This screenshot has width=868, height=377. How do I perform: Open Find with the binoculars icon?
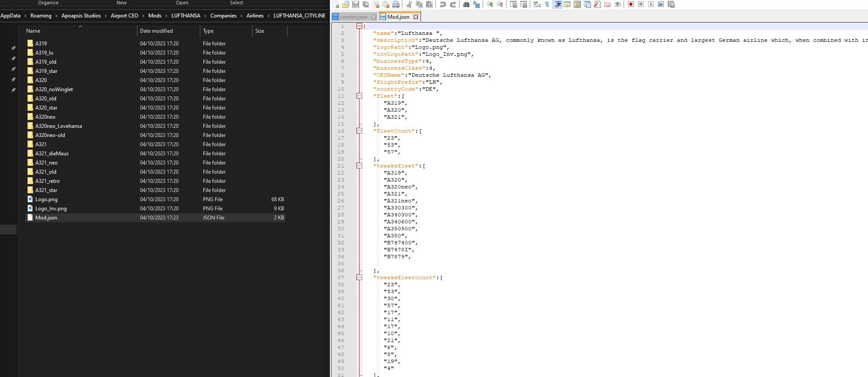(x=467, y=4)
